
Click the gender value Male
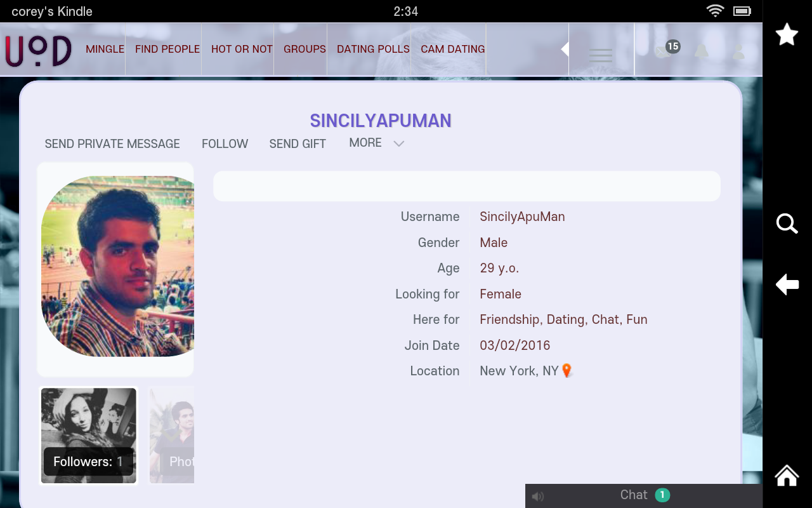tap(494, 243)
